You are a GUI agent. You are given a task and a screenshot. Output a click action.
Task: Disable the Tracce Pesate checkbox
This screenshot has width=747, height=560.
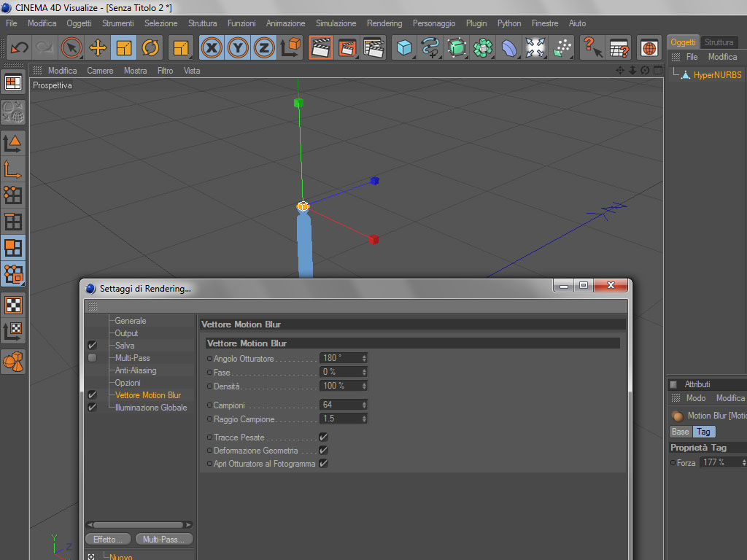pyautogui.click(x=323, y=437)
